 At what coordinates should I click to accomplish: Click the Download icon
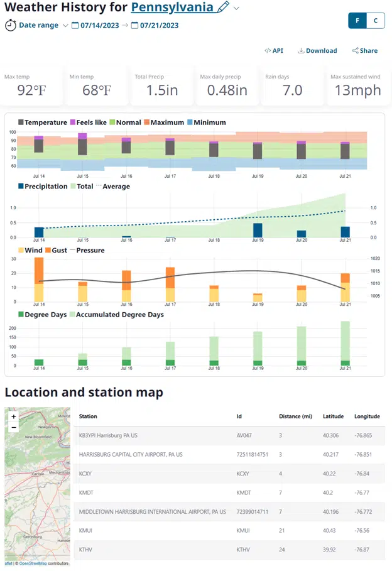pos(301,51)
